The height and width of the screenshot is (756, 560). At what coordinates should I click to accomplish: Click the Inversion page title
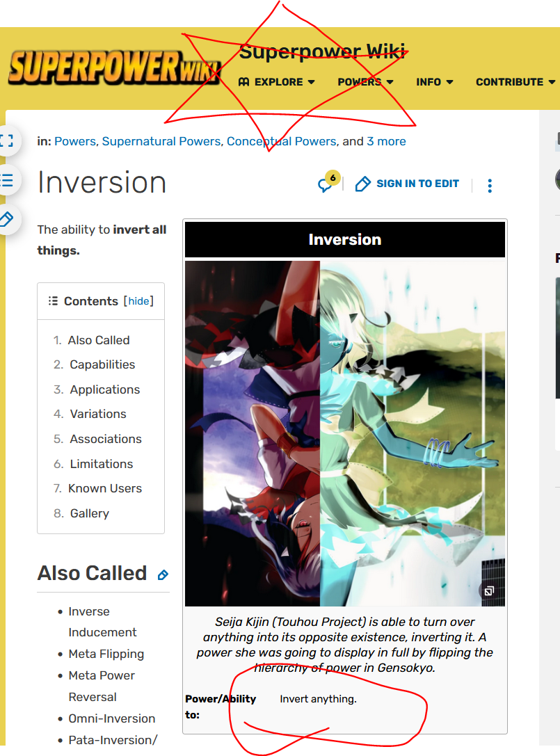pyautogui.click(x=102, y=183)
